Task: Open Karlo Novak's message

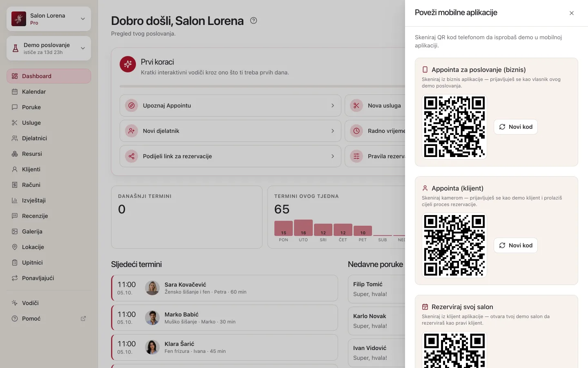Action: (376, 321)
